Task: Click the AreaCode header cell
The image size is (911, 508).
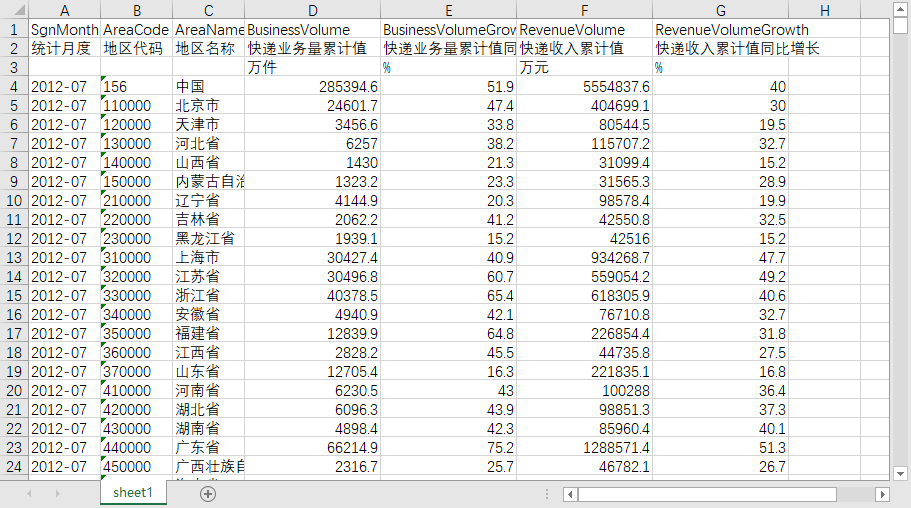Action: coord(137,30)
